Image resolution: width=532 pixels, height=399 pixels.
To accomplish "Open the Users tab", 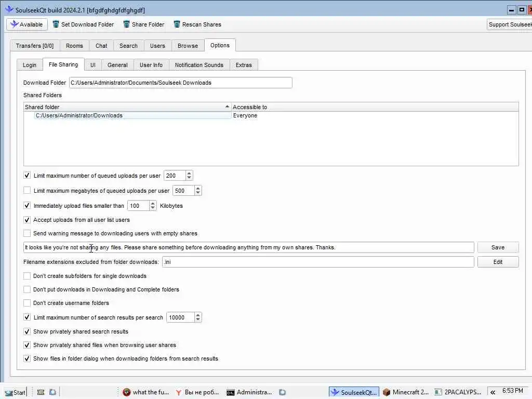I will 157,46.
